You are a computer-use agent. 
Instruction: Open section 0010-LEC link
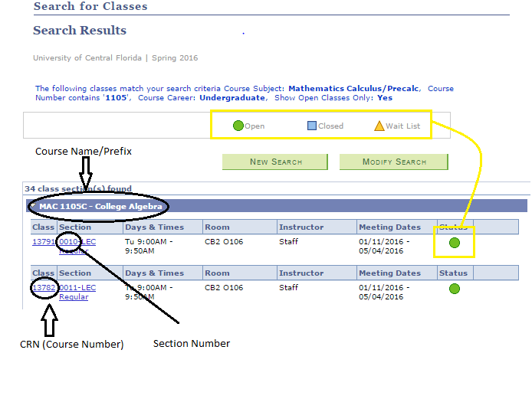tap(77, 242)
